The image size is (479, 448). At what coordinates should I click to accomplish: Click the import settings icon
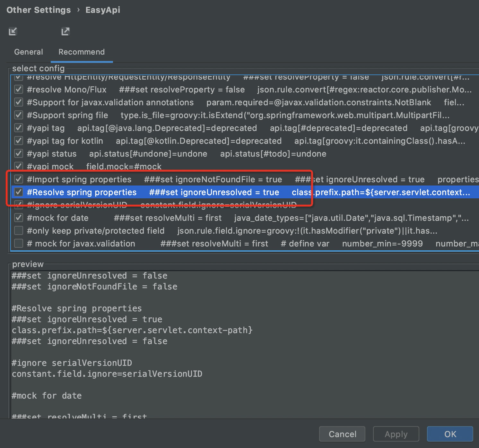click(x=13, y=31)
